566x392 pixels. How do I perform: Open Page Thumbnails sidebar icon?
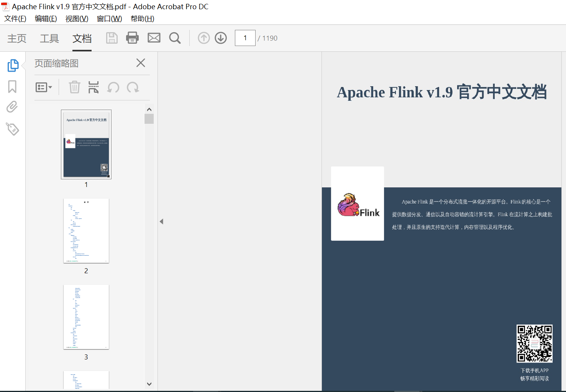pos(13,66)
